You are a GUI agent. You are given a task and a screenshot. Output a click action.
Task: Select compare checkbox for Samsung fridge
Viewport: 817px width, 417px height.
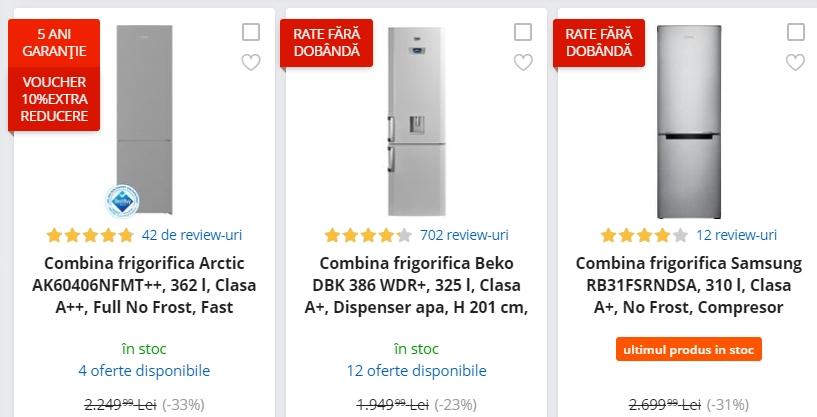click(795, 32)
